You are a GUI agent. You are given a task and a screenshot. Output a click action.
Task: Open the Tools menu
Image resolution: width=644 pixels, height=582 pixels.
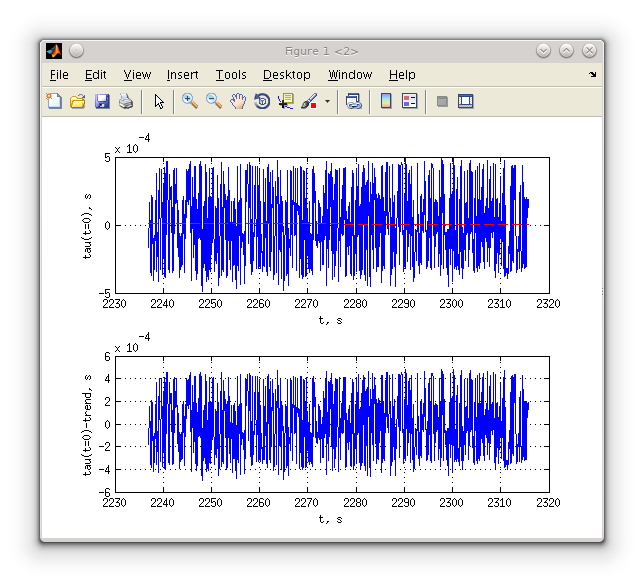click(x=231, y=75)
